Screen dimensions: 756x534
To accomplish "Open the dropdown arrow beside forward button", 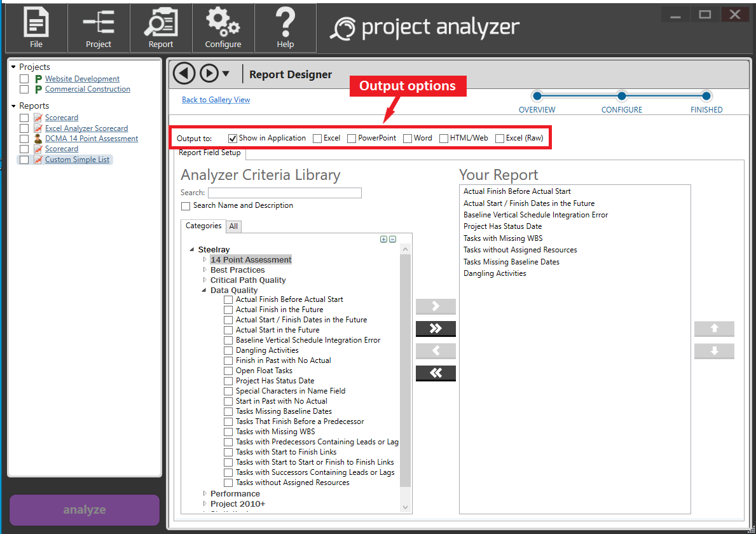I will tap(226, 74).
